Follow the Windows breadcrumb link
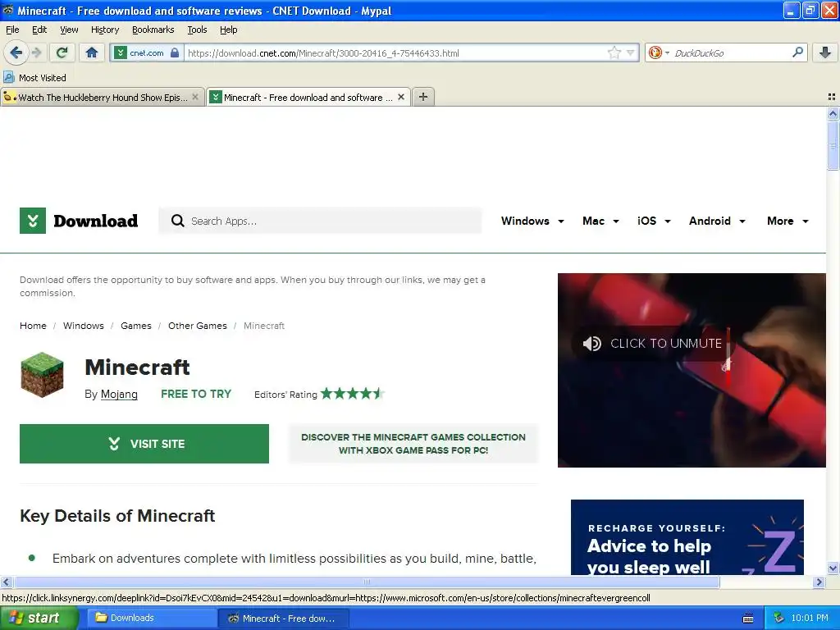This screenshot has height=630, width=840. 84,326
